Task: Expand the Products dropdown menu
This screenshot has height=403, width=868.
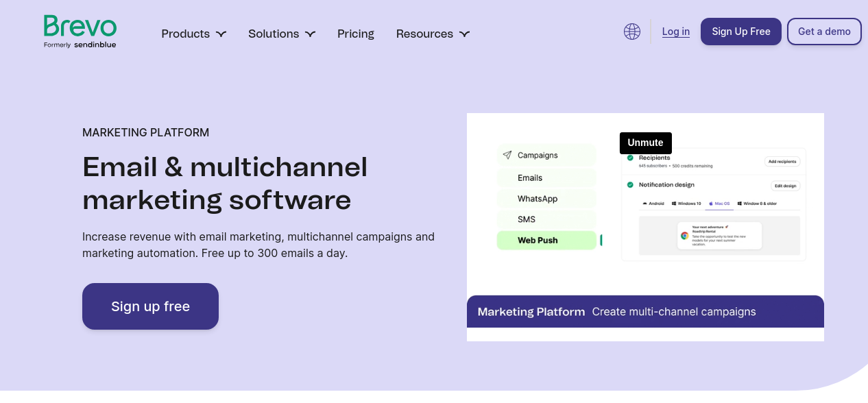Action: (193, 34)
